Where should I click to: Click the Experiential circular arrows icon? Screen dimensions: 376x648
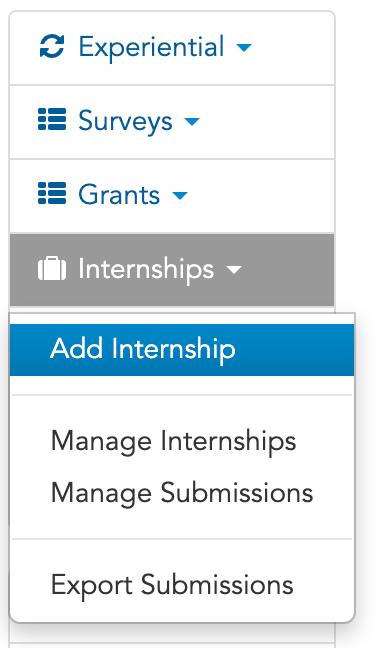(52, 47)
